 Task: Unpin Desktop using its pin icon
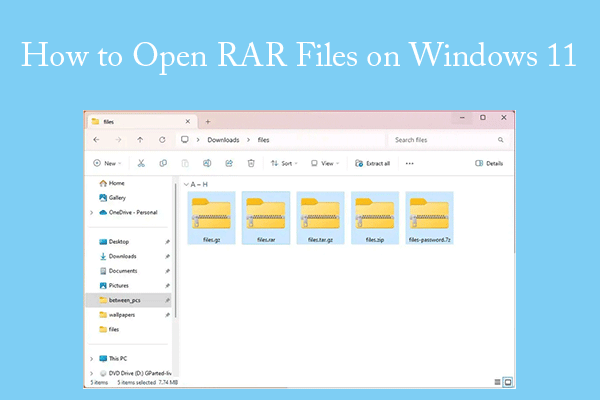[167, 242]
